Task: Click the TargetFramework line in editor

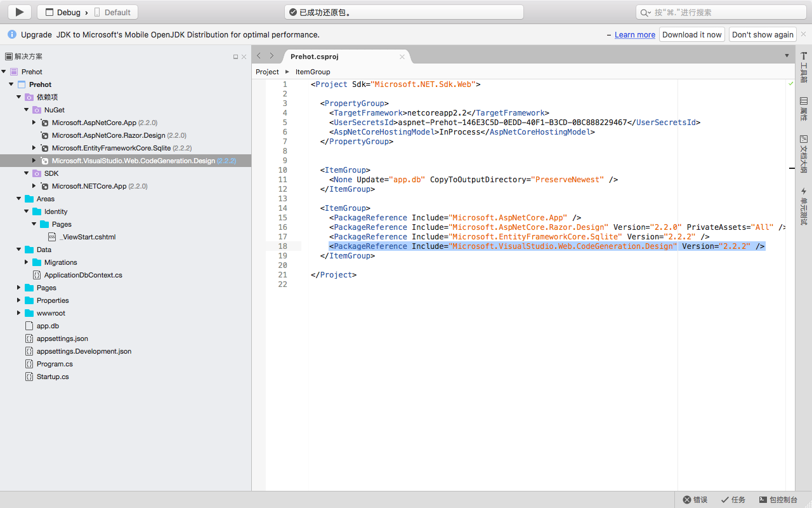Action: (x=439, y=113)
